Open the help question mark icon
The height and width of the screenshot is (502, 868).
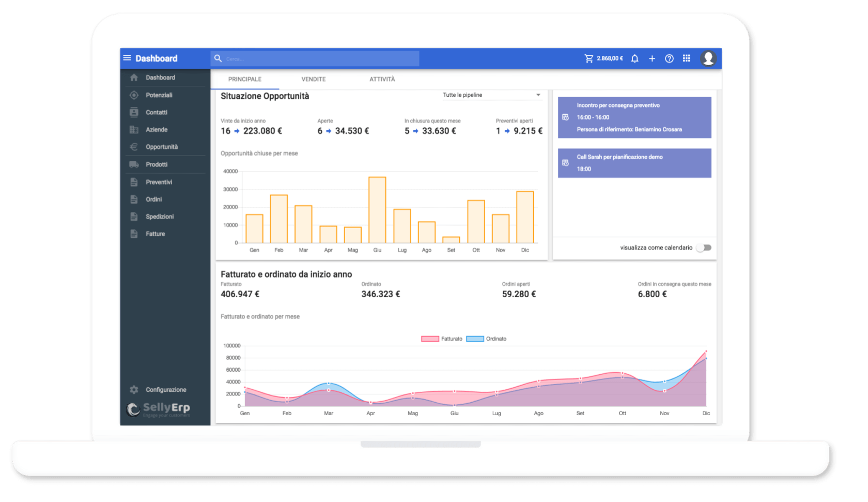pos(669,58)
